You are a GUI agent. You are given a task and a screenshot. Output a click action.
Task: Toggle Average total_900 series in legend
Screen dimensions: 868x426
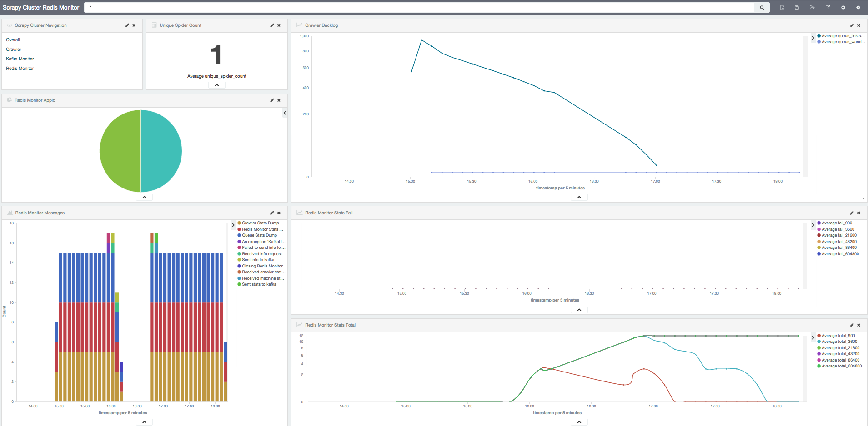point(838,336)
